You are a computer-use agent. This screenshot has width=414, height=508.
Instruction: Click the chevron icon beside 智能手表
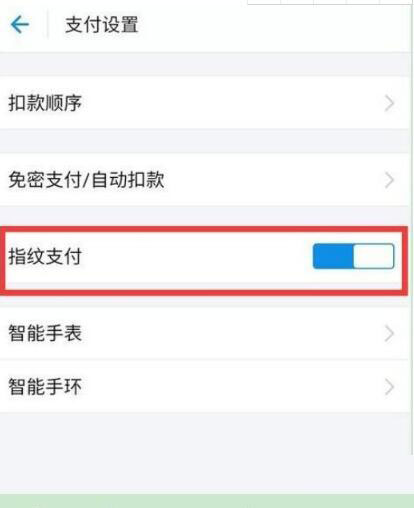pyautogui.click(x=389, y=333)
